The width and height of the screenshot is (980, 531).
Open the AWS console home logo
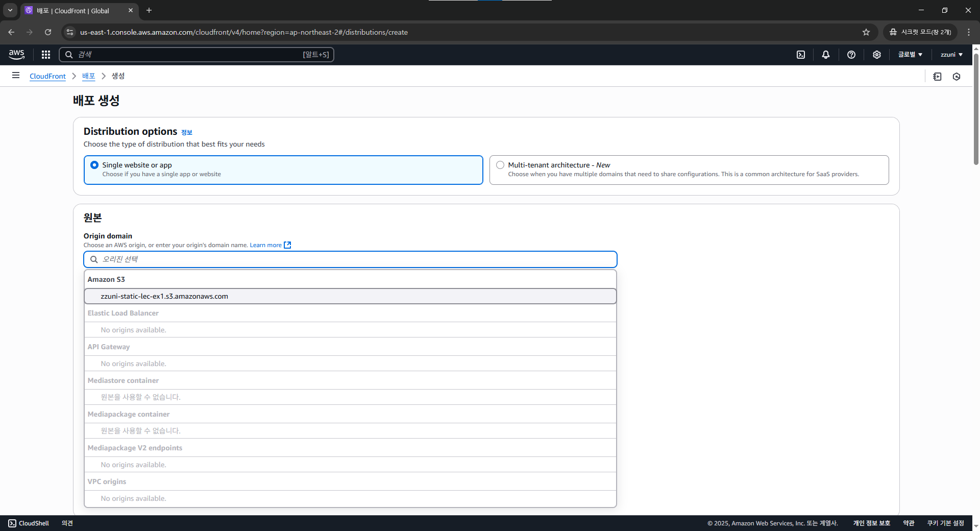[16, 54]
